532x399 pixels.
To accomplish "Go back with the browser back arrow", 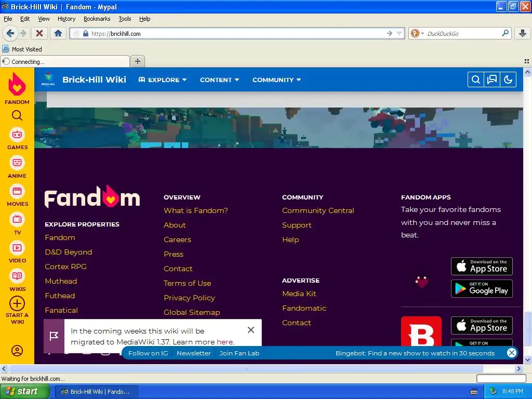I will (10, 33).
